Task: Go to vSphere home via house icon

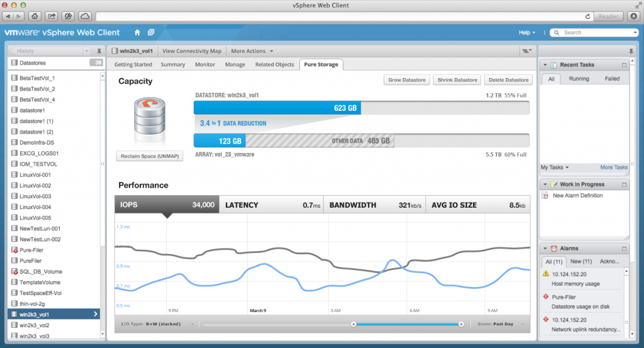Action: pos(137,33)
